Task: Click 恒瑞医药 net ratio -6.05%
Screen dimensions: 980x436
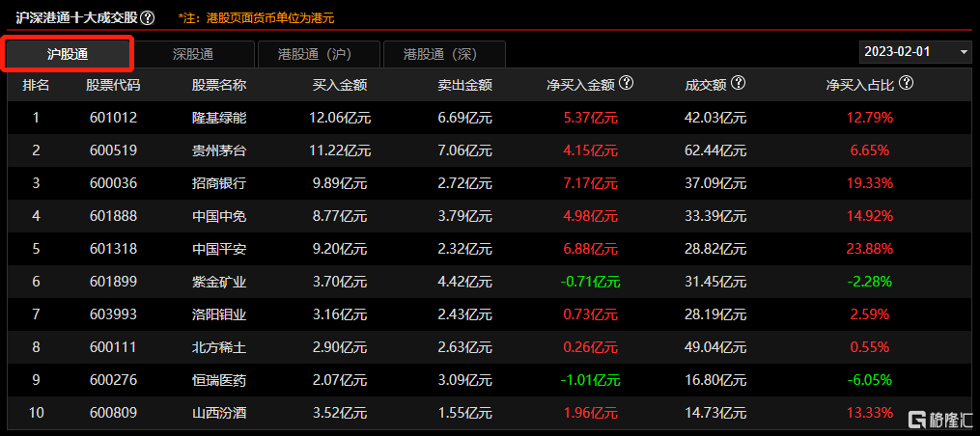Action: pos(869,380)
